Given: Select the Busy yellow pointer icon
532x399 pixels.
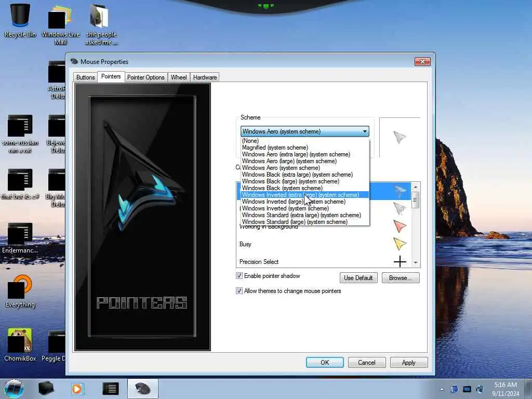Looking at the screenshot, I should (400, 244).
